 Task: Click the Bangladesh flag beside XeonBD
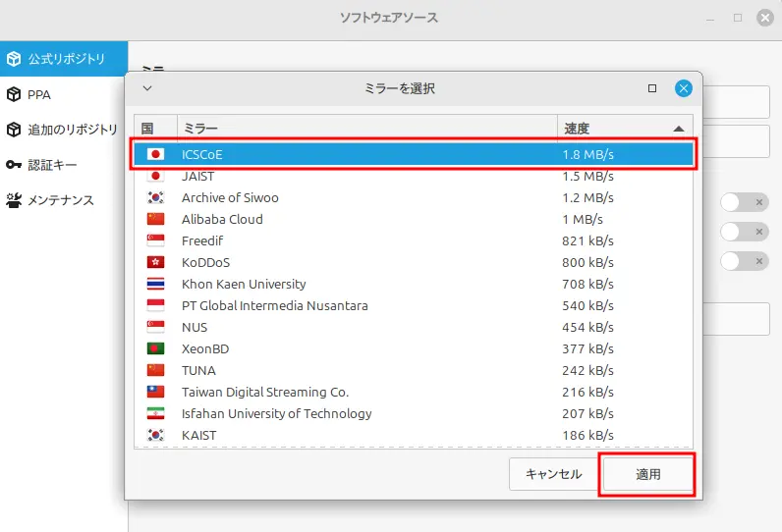click(x=155, y=348)
